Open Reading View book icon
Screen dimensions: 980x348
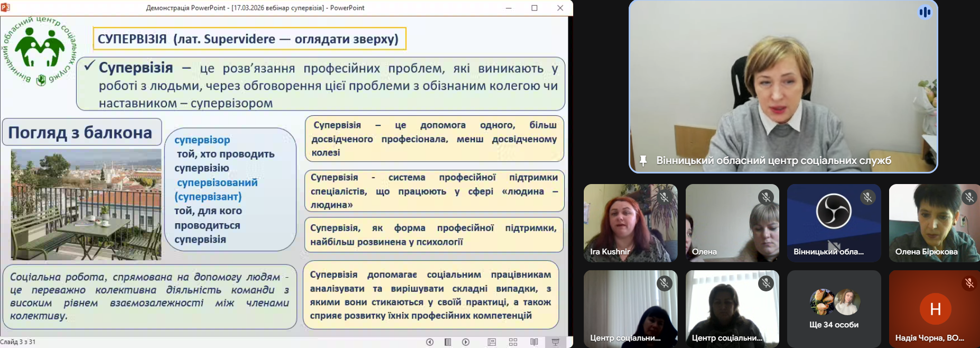point(534,342)
